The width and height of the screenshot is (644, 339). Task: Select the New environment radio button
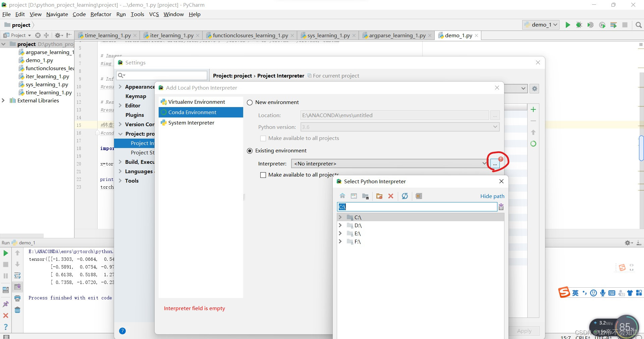(x=250, y=102)
